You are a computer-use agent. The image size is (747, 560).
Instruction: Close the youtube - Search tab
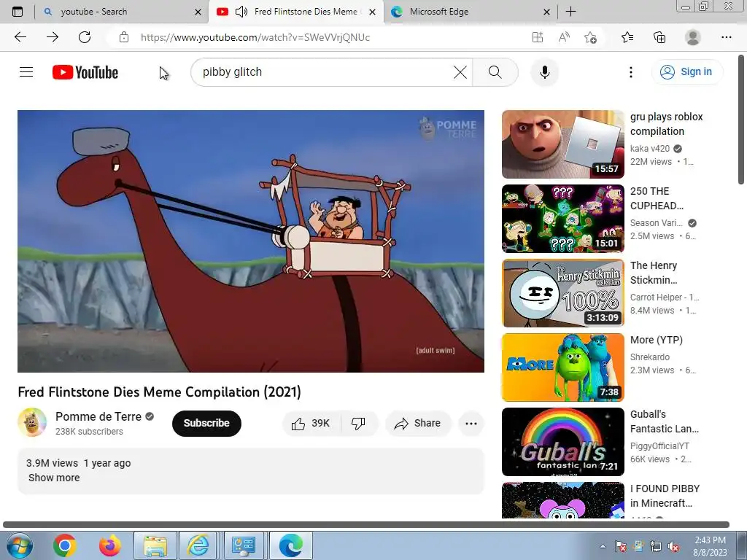pyautogui.click(x=198, y=12)
